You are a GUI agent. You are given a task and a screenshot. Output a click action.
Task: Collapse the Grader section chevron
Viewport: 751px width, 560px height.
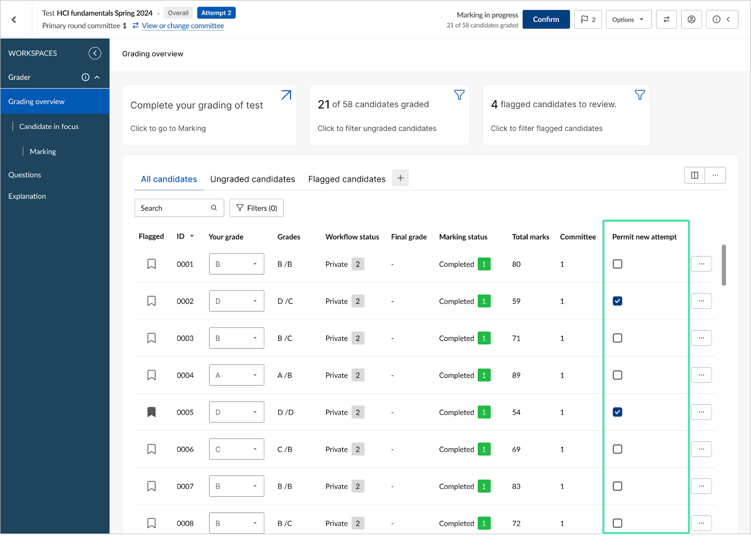[x=97, y=77]
